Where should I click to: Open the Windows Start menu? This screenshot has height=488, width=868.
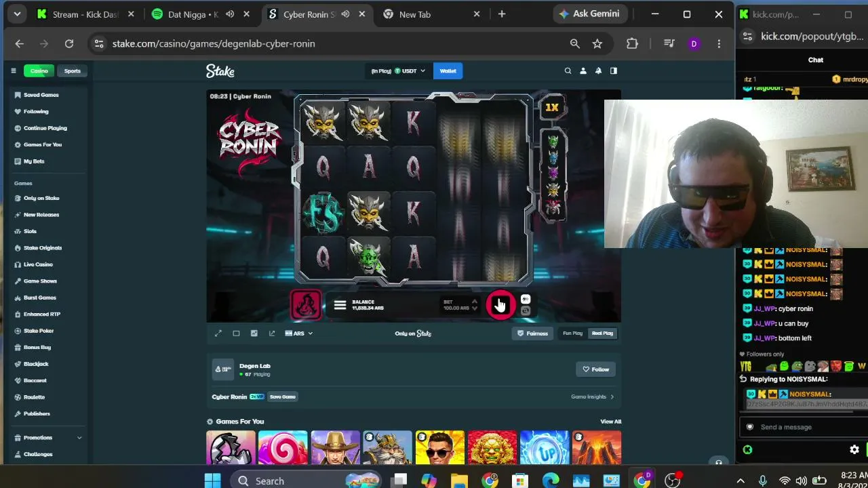pyautogui.click(x=212, y=481)
